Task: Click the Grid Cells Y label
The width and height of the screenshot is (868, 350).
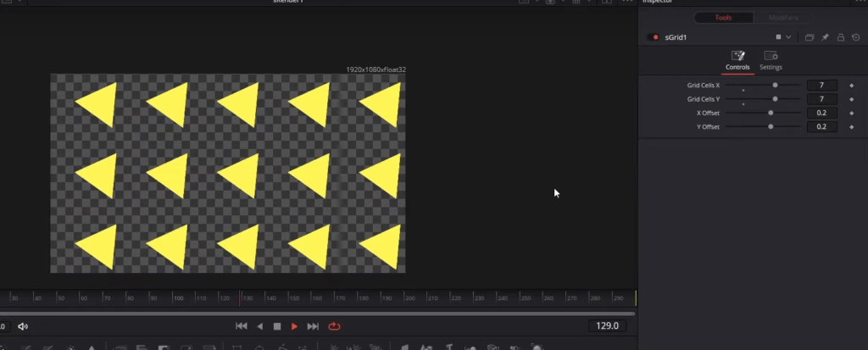Action: pyautogui.click(x=703, y=99)
